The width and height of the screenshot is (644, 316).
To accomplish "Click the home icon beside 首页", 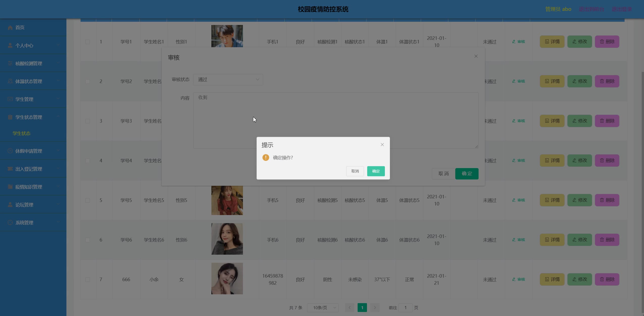I will (x=10, y=28).
